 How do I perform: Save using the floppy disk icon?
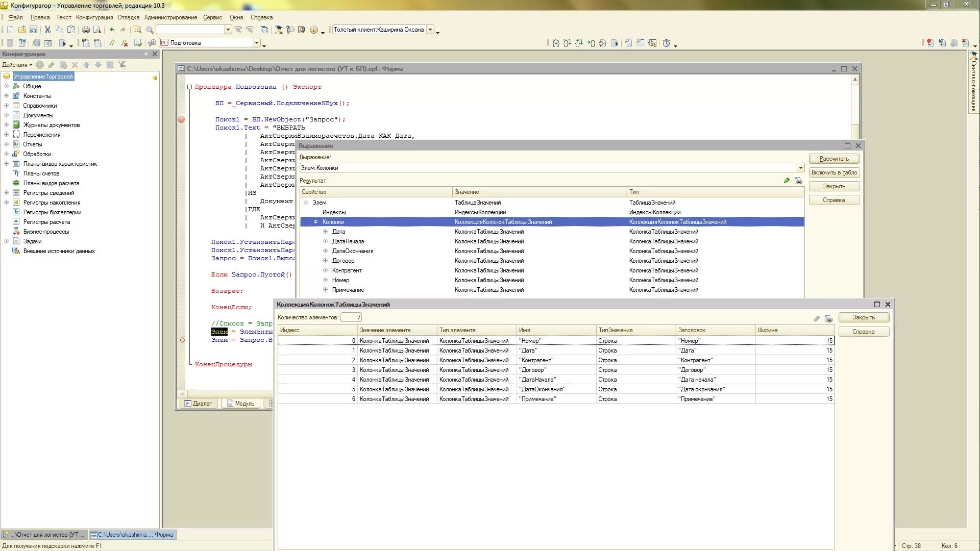[33, 30]
